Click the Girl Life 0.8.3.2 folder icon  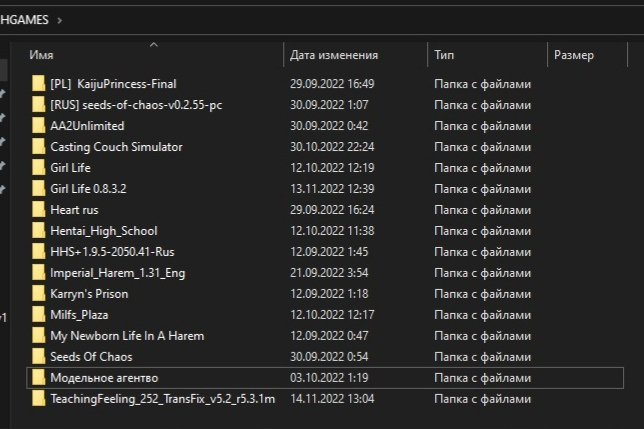pyautogui.click(x=39, y=188)
